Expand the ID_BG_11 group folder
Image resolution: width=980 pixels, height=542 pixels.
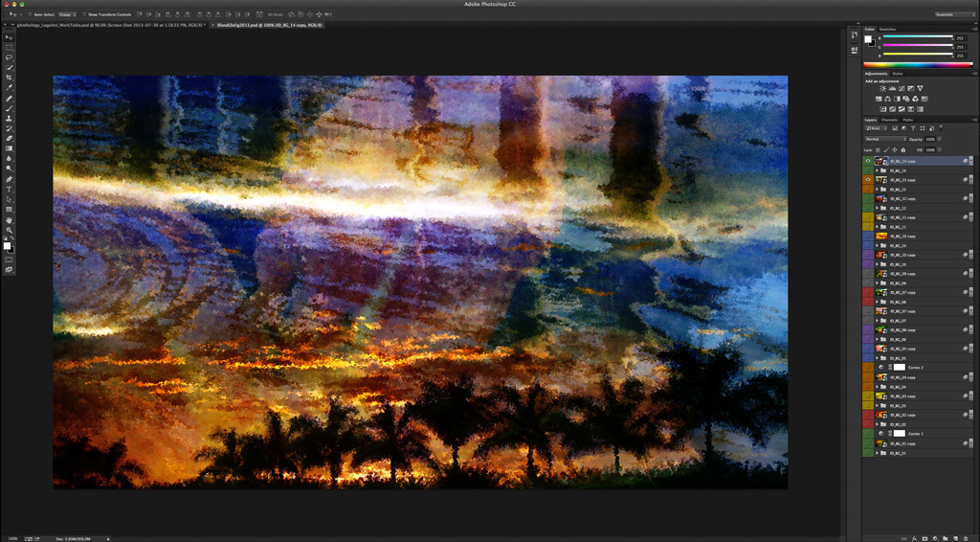point(877,227)
